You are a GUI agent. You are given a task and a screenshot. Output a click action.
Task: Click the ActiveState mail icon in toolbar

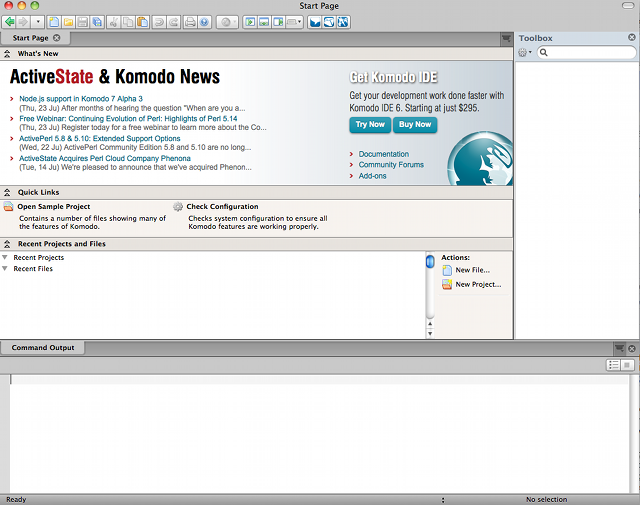tap(315, 22)
